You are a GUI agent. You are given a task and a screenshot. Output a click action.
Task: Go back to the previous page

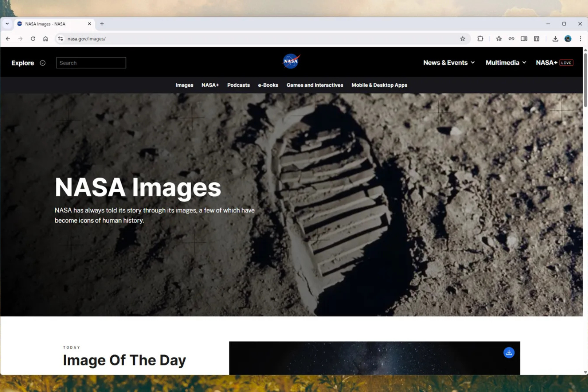pos(8,39)
